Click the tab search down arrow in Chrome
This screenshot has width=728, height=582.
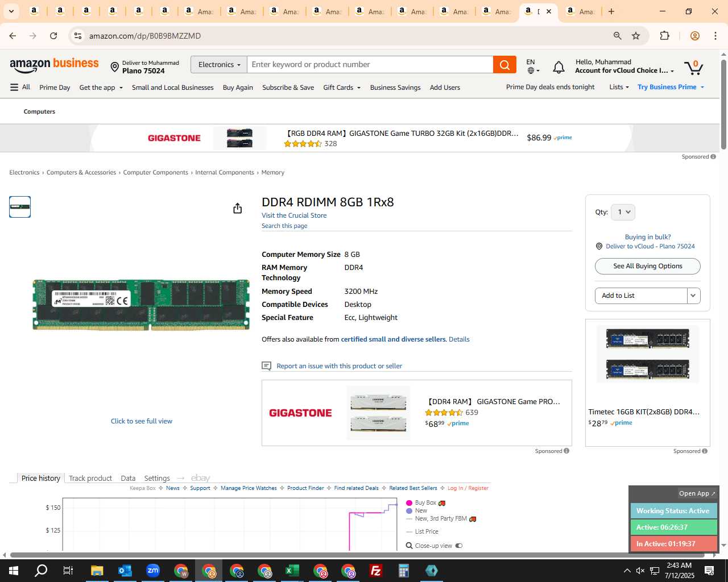point(11,11)
